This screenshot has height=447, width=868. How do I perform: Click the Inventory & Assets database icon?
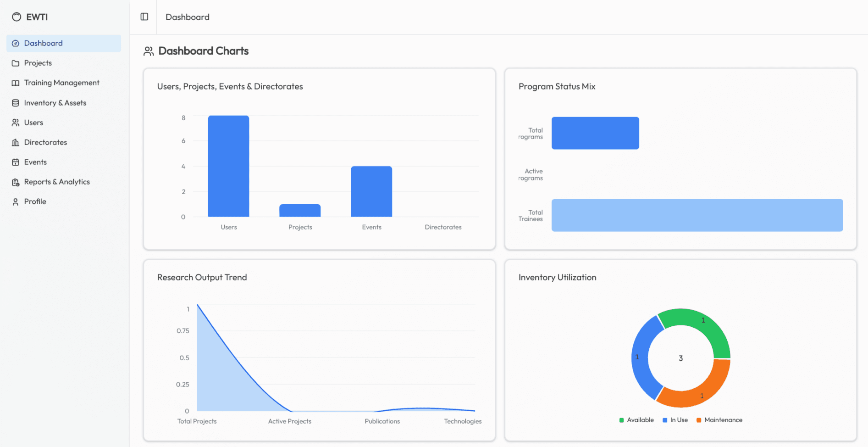tap(16, 103)
